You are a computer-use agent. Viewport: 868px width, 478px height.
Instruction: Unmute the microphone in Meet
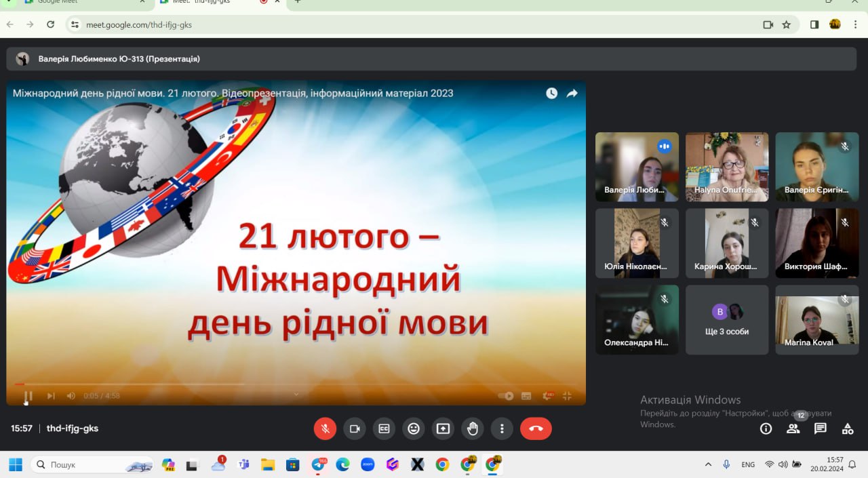[325, 429]
